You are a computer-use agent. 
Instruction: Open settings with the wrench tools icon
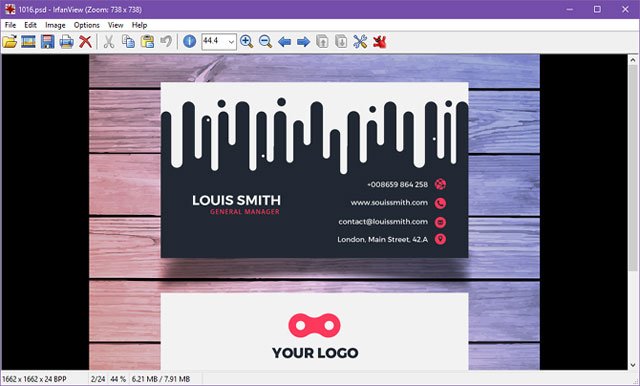coord(360,42)
